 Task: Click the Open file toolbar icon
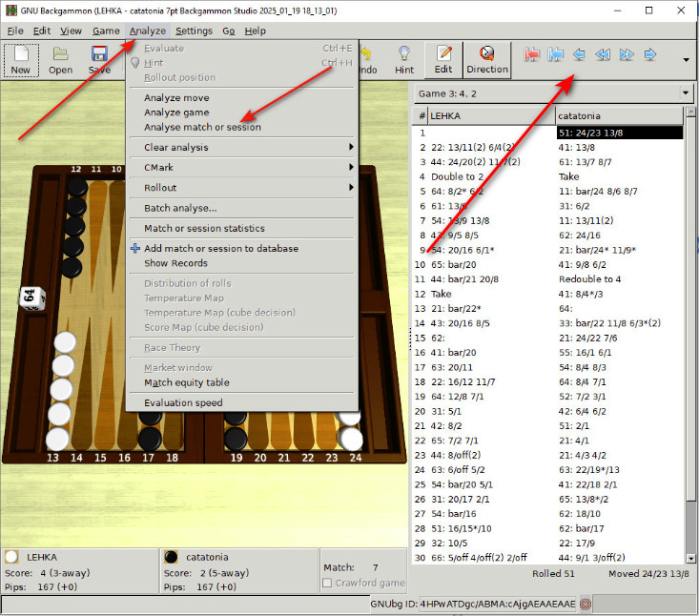pyautogui.click(x=61, y=60)
